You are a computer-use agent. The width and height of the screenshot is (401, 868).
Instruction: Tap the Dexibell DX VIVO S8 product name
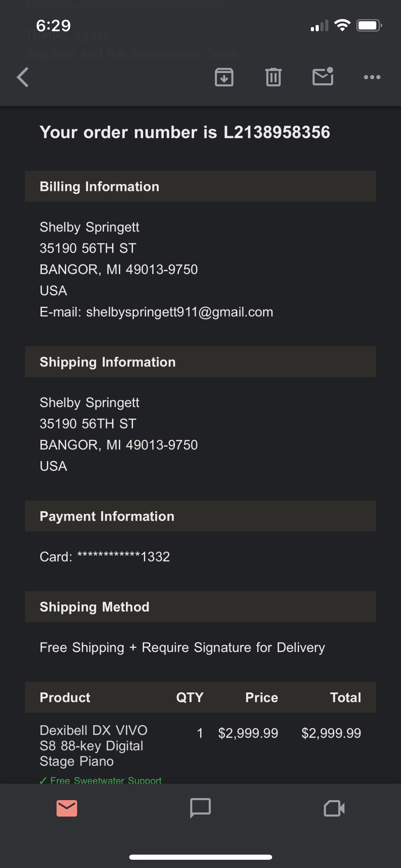pyautogui.click(x=94, y=746)
